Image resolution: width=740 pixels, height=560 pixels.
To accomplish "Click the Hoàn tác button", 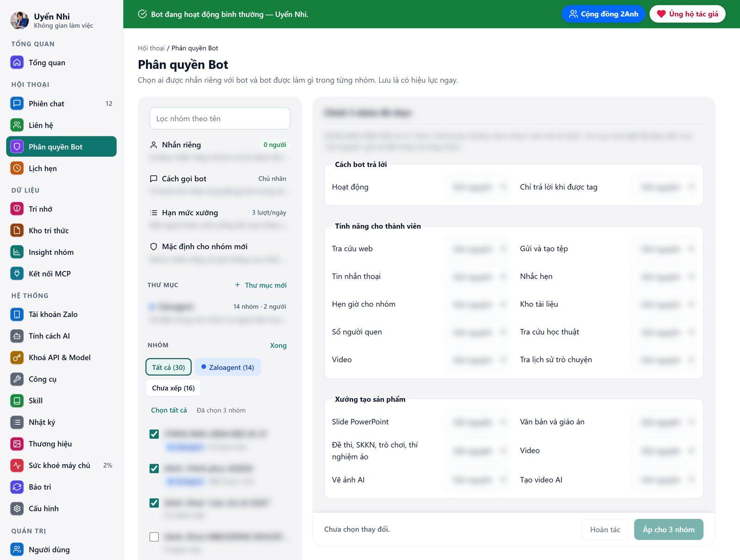I will tap(605, 529).
